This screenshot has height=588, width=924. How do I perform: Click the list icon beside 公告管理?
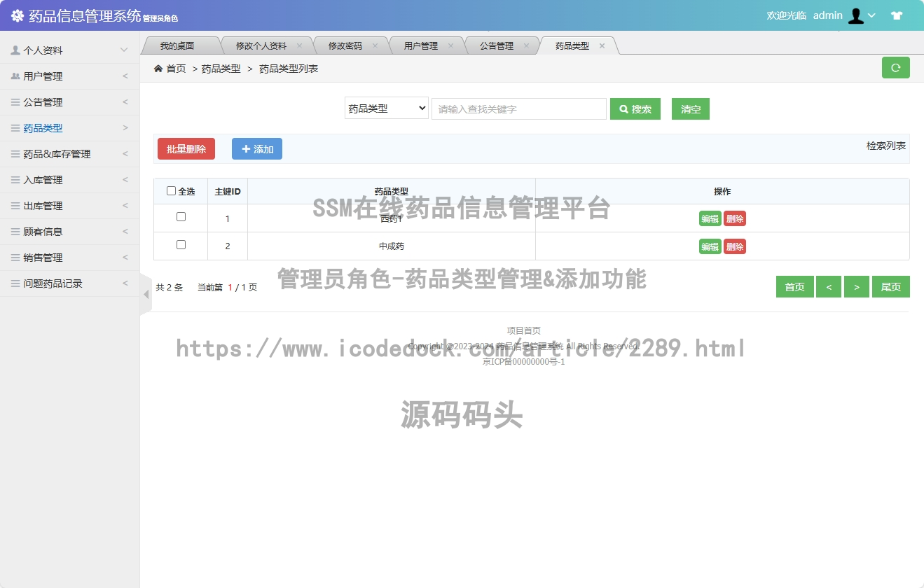pos(15,102)
